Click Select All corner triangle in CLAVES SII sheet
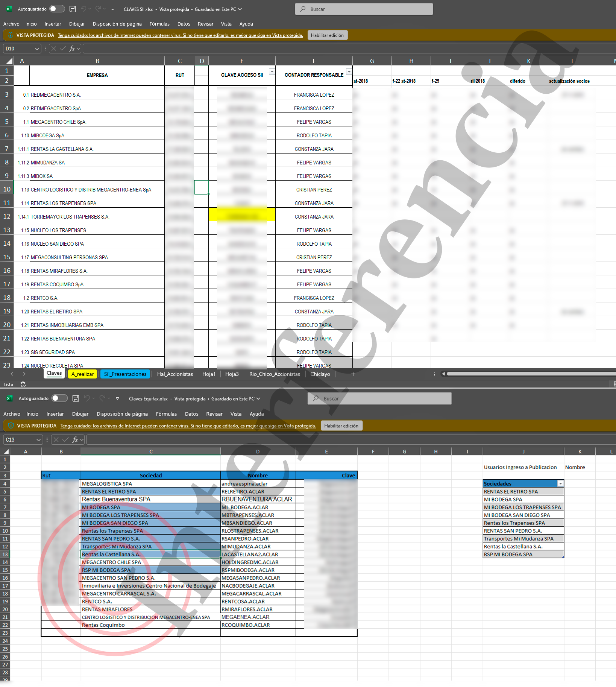Viewport: 616px width, 687px height. (x=9, y=61)
